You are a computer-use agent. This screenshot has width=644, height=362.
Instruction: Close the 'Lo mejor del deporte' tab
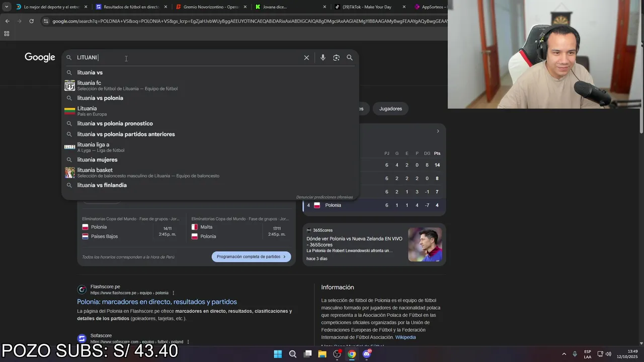(x=86, y=7)
